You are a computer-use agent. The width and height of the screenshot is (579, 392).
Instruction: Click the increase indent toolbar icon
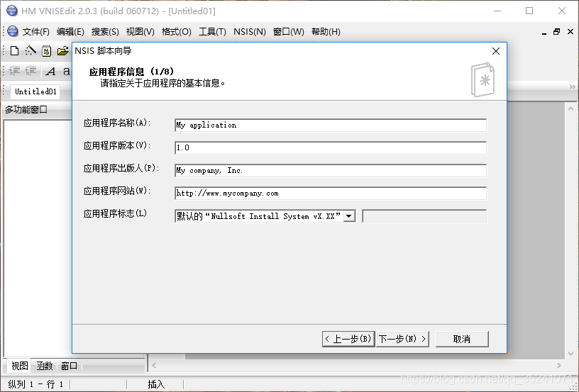click(15, 71)
